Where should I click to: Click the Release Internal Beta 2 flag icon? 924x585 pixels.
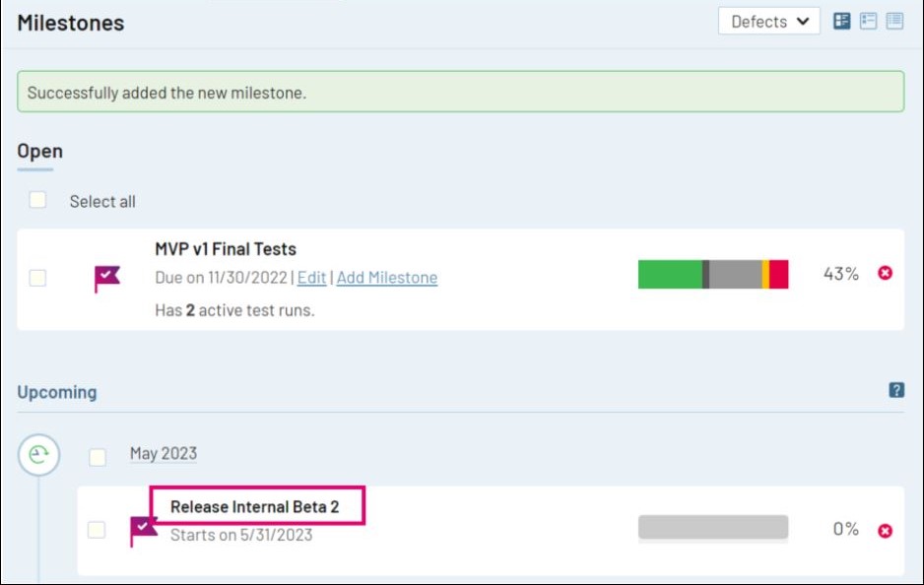144,530
